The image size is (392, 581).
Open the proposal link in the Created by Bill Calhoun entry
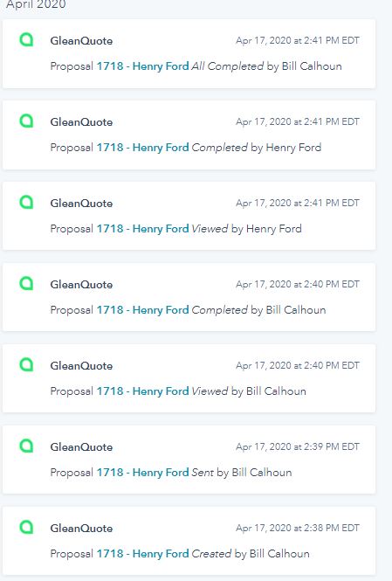(x=143, y=554)
